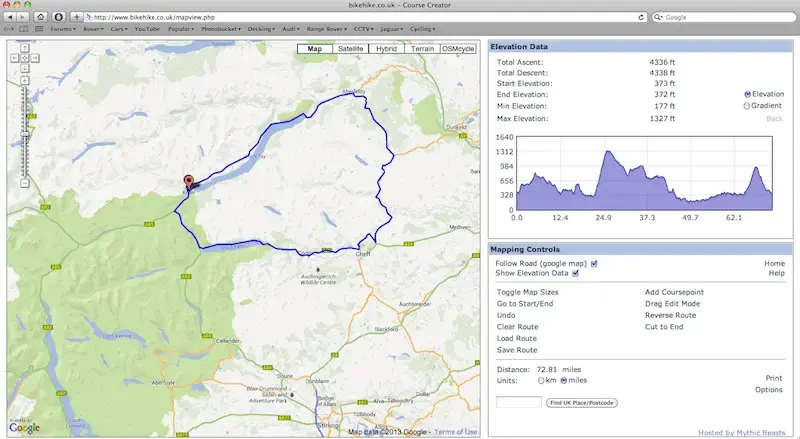Image resolution: width=800 pixels, height=439 pixels.
Task: Expand the Cars bookmarks folder
Action: point(119,29)
